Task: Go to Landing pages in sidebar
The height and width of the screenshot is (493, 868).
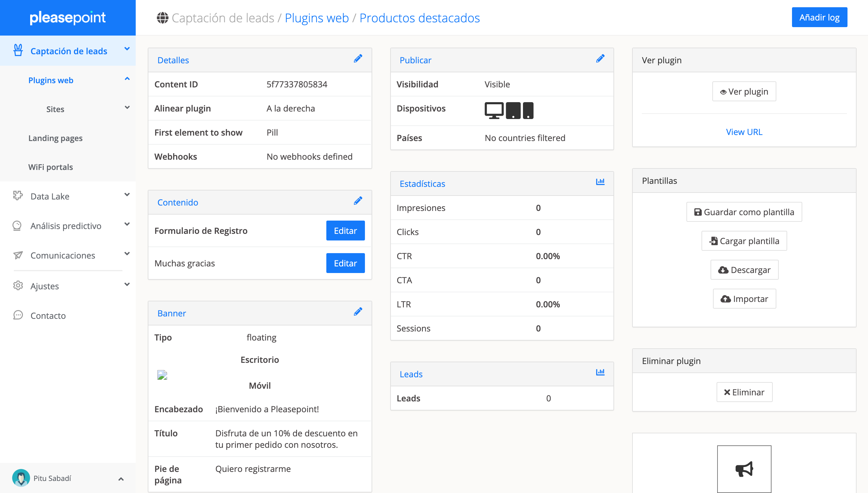Action: [55, 138]
